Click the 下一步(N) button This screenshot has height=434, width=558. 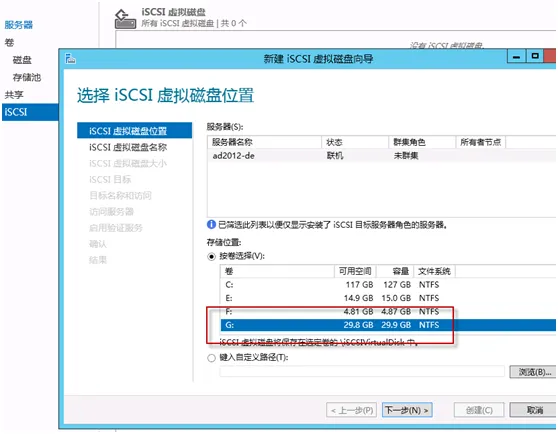click(x=407, y=410)
